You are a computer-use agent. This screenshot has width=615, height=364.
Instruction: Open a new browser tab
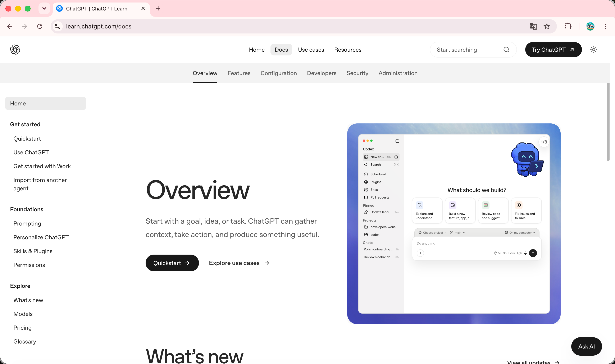158,9
